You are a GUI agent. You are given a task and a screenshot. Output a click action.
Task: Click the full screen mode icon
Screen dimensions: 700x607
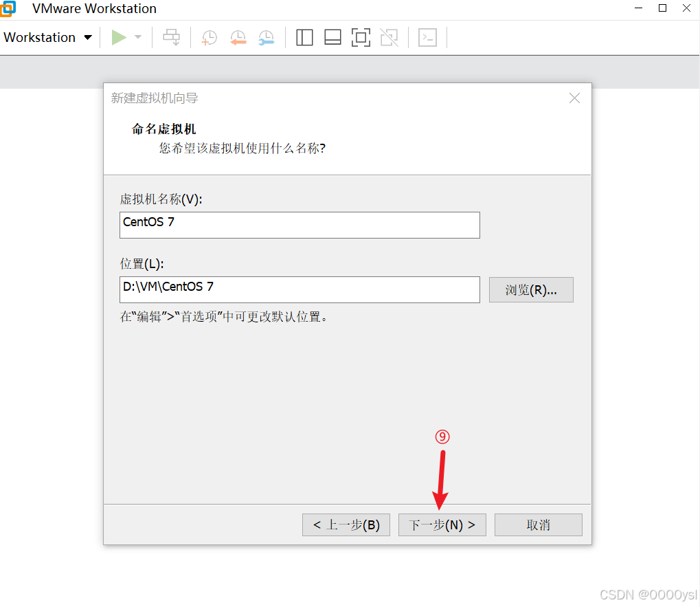361,38
